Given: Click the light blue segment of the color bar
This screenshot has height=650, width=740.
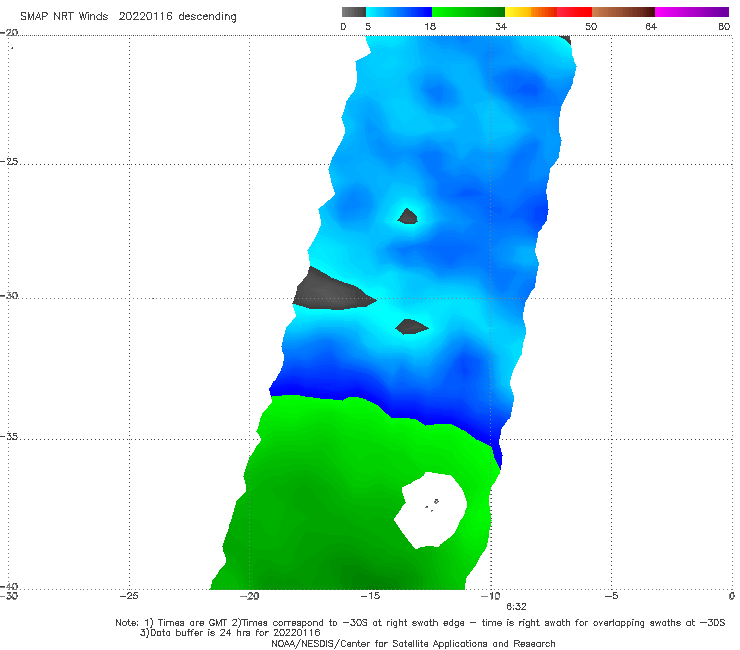Looking at the screenshot, I should [x=399, y=12].
